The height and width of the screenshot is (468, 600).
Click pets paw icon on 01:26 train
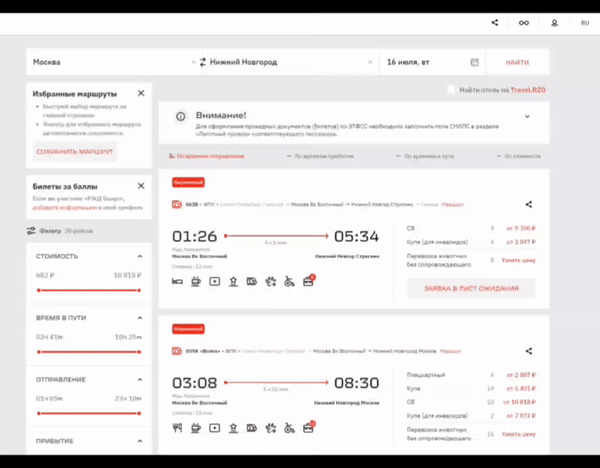tap(271, 282)
